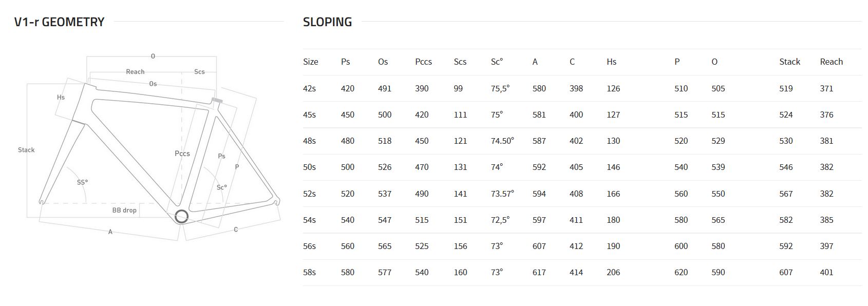Click the bottom bracket circle in diagram
The image size is (868, 306).
181,217
